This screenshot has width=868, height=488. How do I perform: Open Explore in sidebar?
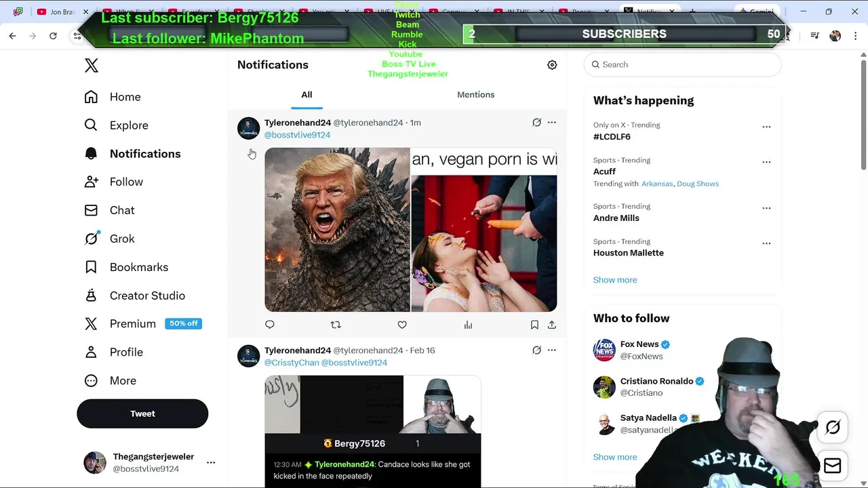point(116,125)
